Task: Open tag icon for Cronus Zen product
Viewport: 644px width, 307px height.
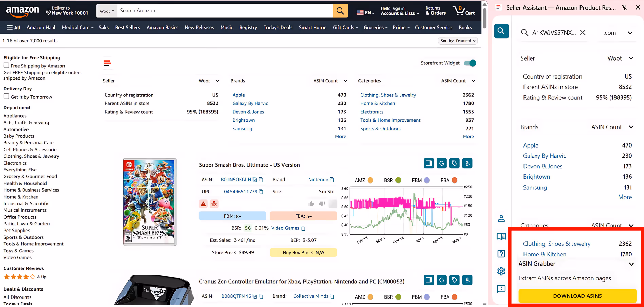Action: tap(454, 280)
